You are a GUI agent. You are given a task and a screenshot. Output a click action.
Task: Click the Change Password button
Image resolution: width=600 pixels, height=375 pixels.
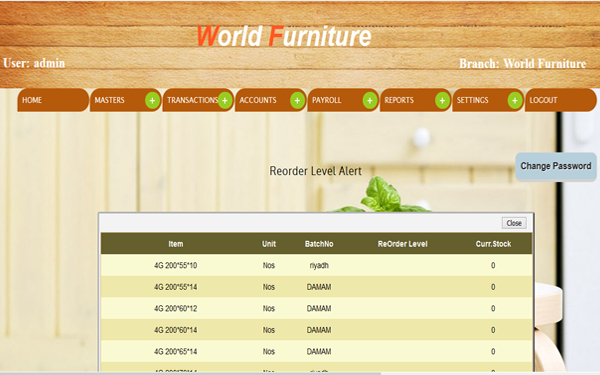[x=556, y=166]
